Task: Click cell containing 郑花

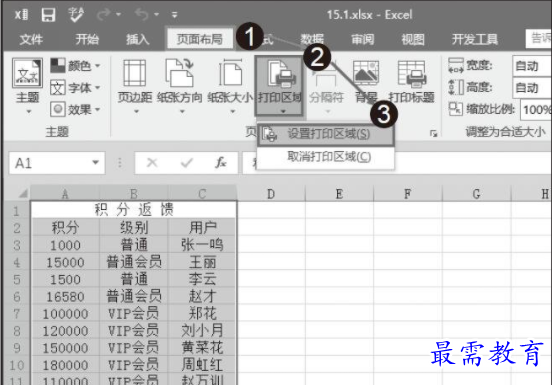Action: coord(202,314)
